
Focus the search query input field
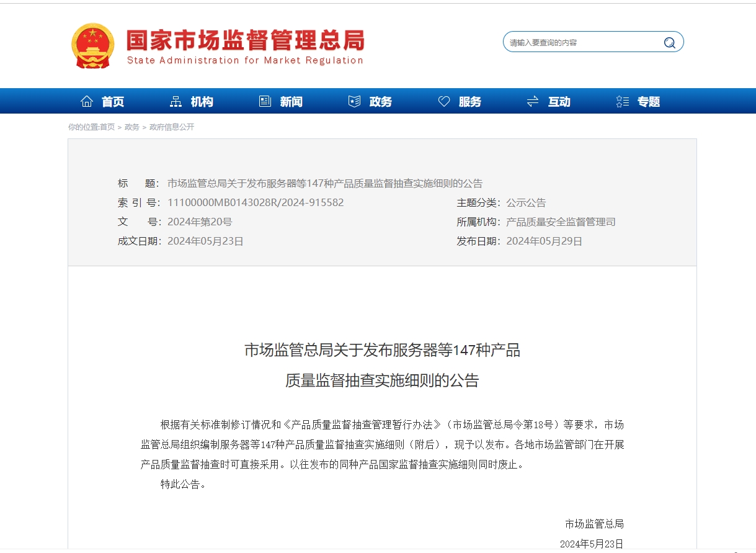[582, 42]
